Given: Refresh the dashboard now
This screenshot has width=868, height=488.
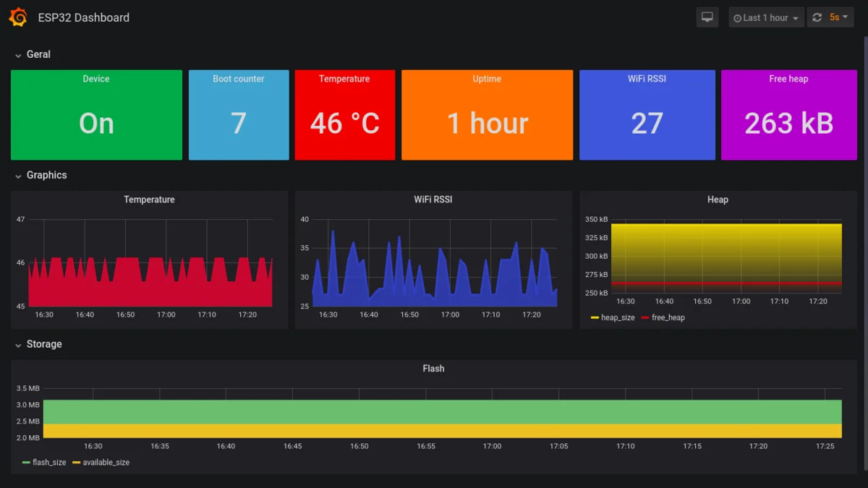Looking at the screenshot, I should (817, 17).
